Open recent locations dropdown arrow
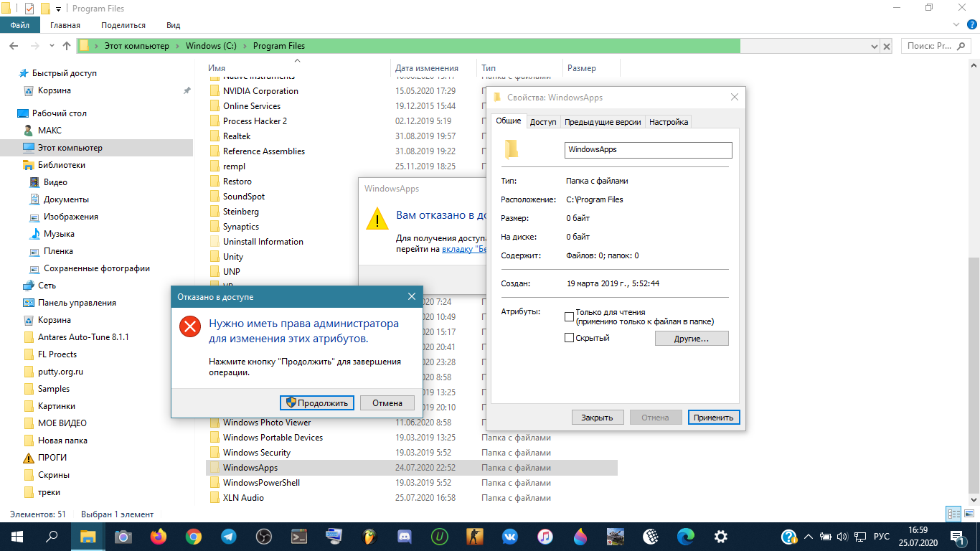This screenshot has height=551, width=980. pyautogui.click(x=51, y=46)
